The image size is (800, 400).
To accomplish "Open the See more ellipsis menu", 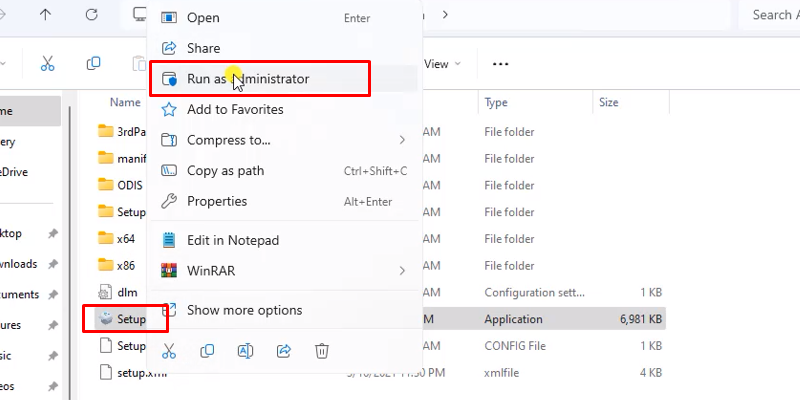I will (501, 64).
